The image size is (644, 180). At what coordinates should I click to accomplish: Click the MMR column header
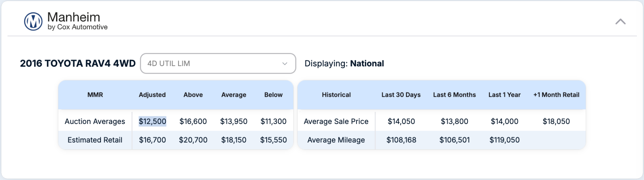[x=95, y=95]
